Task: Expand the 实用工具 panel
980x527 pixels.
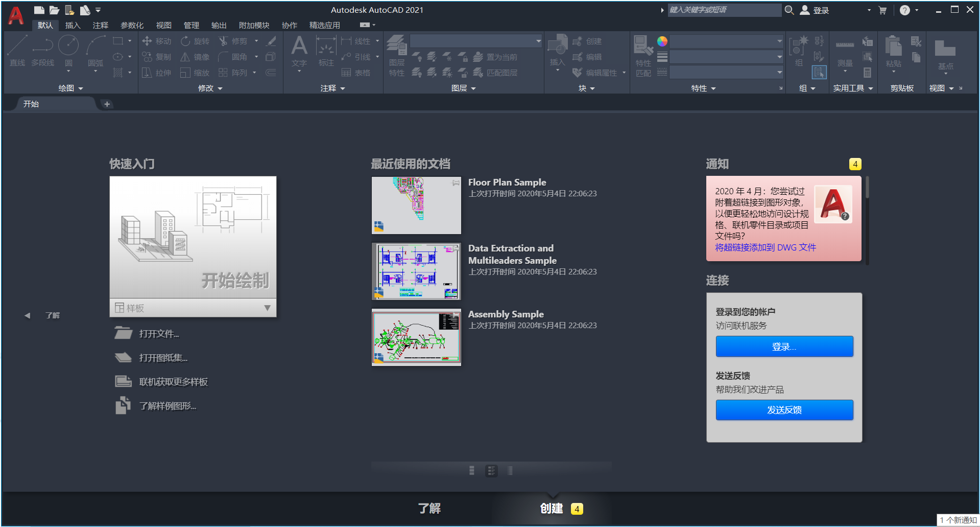Action: 853,88
